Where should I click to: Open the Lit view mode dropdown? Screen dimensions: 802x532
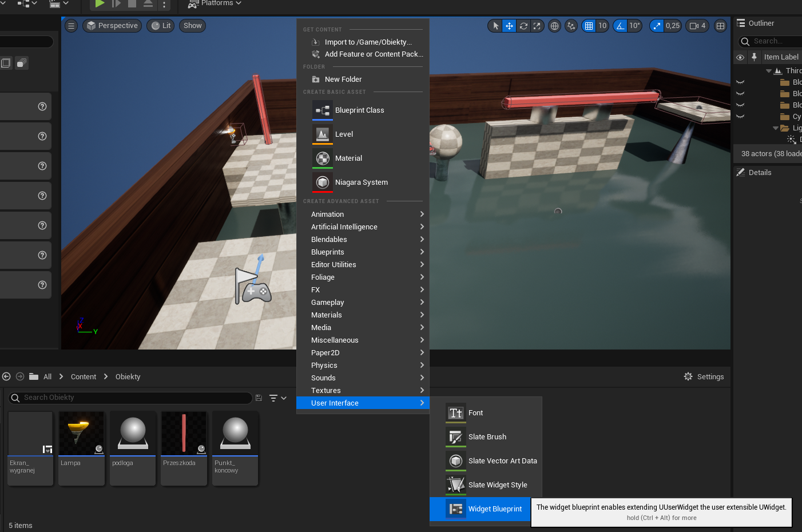[x=161, y=26]
